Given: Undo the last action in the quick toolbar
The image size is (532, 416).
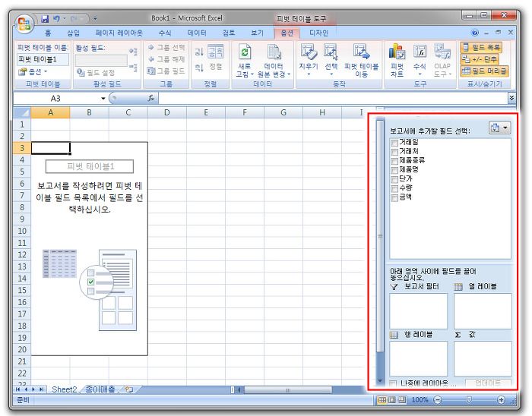Looking at the screenshot, I should click(56, 19).
